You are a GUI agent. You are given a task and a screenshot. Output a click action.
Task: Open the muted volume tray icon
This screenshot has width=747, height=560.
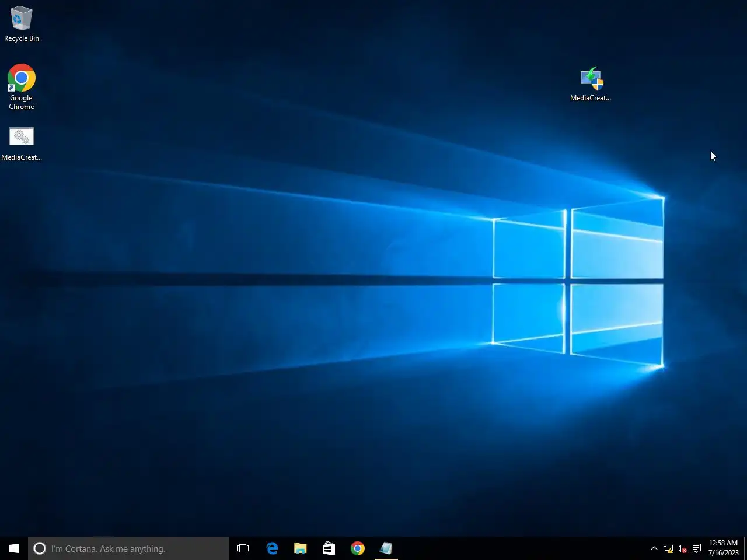pyautogui.click(x=682, y=548)
